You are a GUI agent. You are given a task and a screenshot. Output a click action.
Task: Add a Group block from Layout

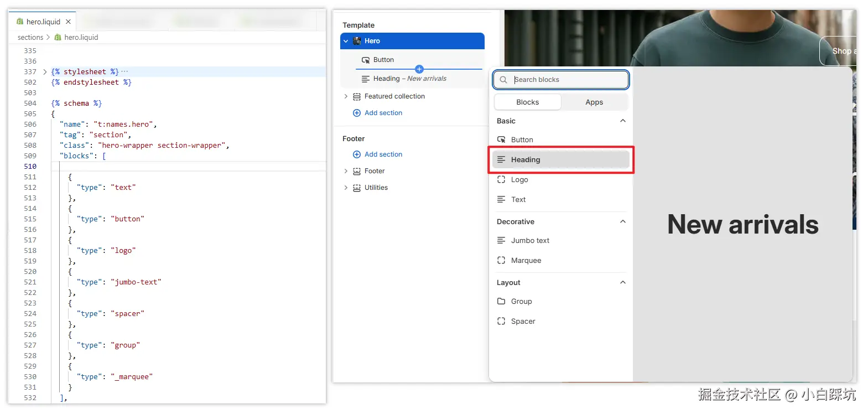561,301
